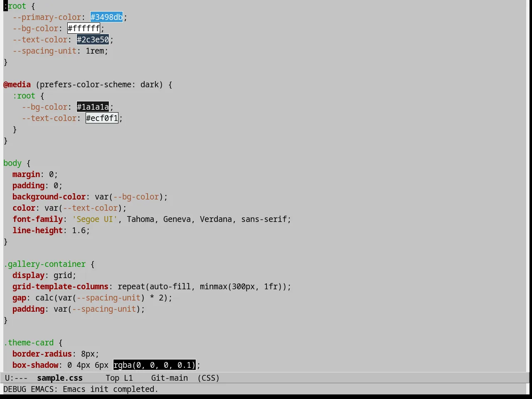Click the #ffffff color value
Viewport: 532px width, 399px height.
click(84, 28)
